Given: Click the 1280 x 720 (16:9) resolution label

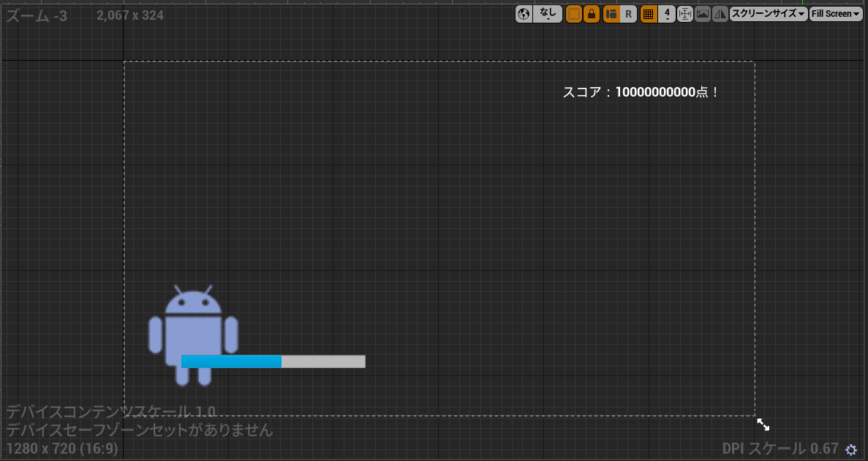Looking at the screenshot, I should tap(62, 449).
